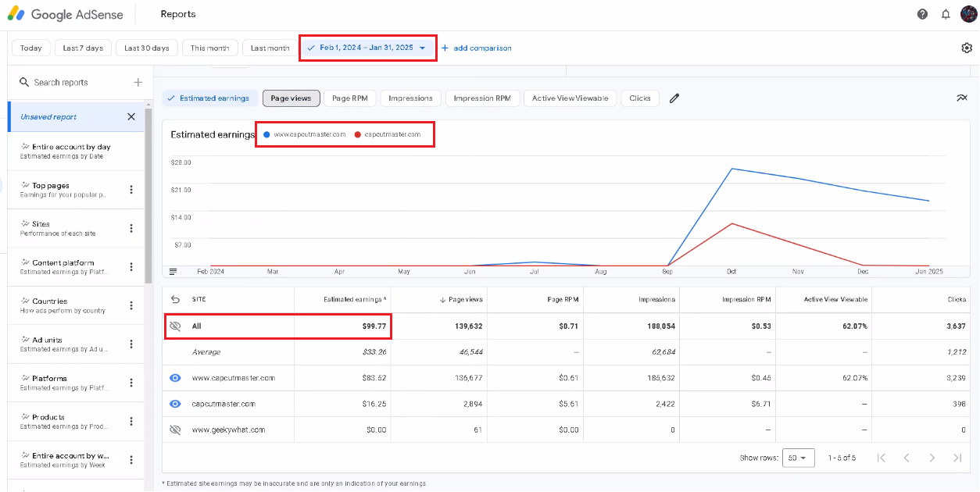Screen dimensions: 980x492
Task: Click the red capcutmaster.com legend dot
Action: point(358,134)
